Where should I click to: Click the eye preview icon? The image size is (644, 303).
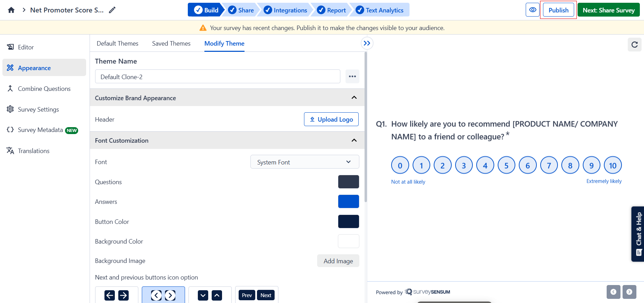click(533, 10)
